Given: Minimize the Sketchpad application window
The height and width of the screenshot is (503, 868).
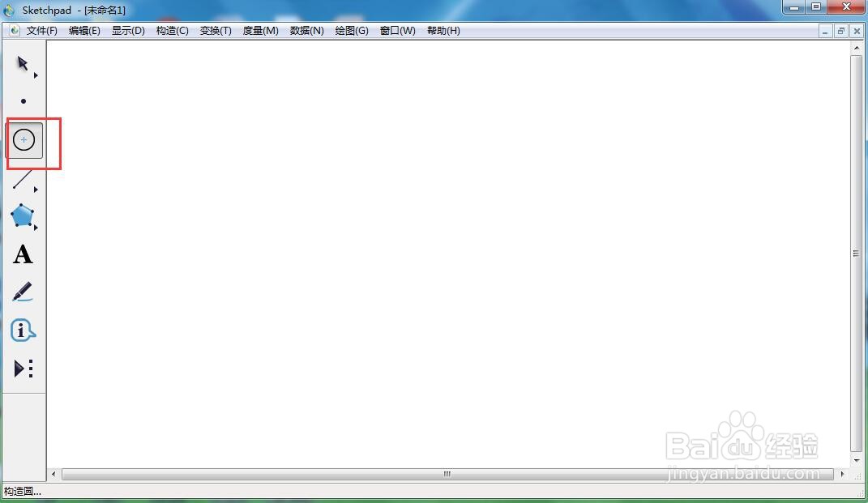Looking at the screenshot, I should (793, 7).
